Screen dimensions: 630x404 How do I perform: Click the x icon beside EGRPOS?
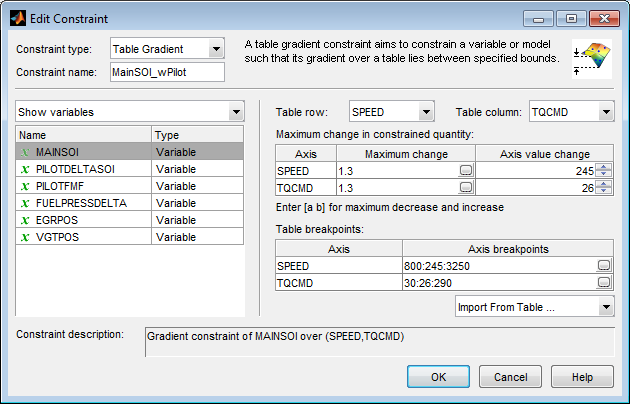point(25,220)
